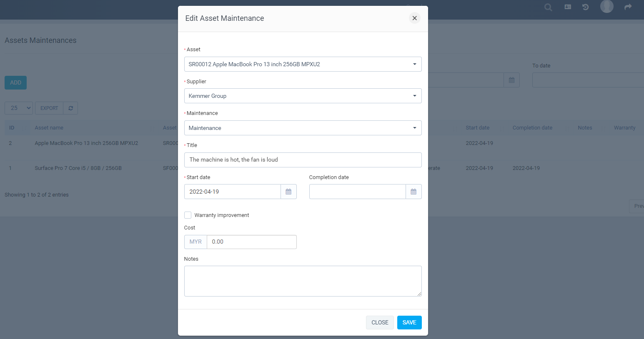Open the contact card icon in header

coord(568,7)
